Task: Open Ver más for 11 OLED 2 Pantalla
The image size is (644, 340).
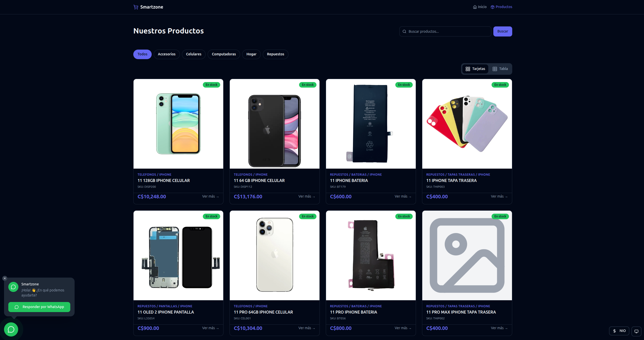Action: [x=211, y=328]
